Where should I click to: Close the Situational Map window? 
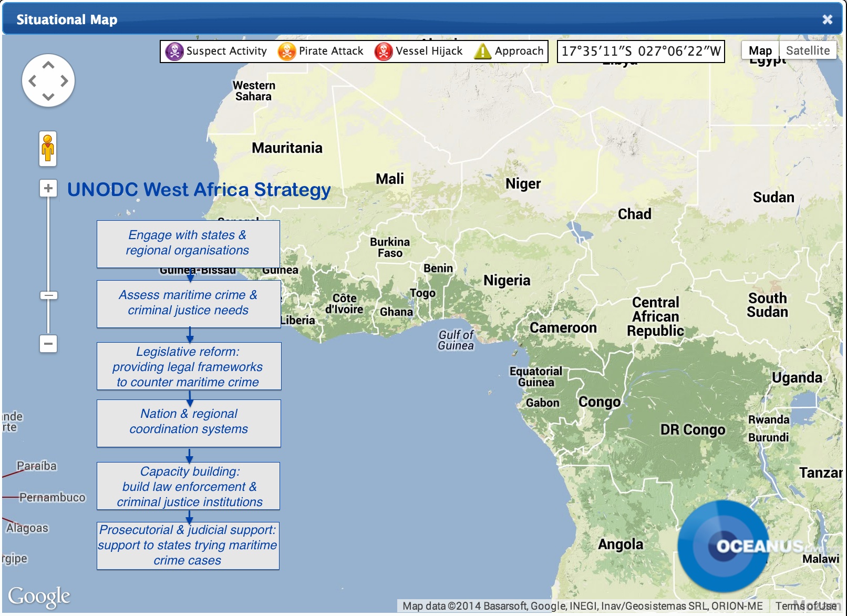coord(827,19)
